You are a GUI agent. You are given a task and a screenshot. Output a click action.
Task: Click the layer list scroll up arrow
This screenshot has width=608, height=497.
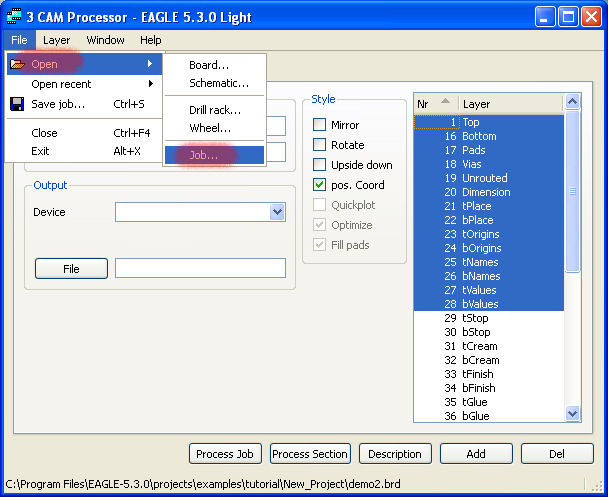[572, 102]
